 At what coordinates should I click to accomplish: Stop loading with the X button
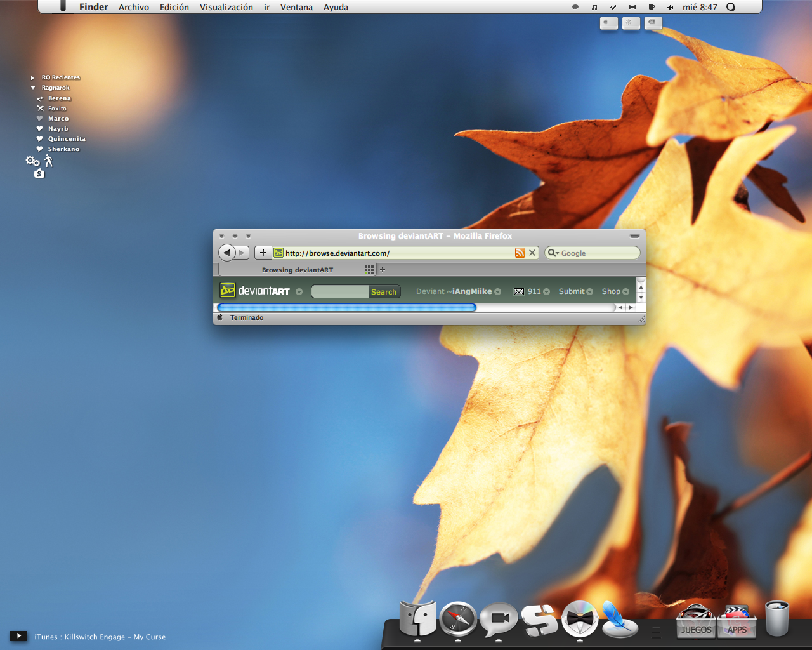(532, 253)
